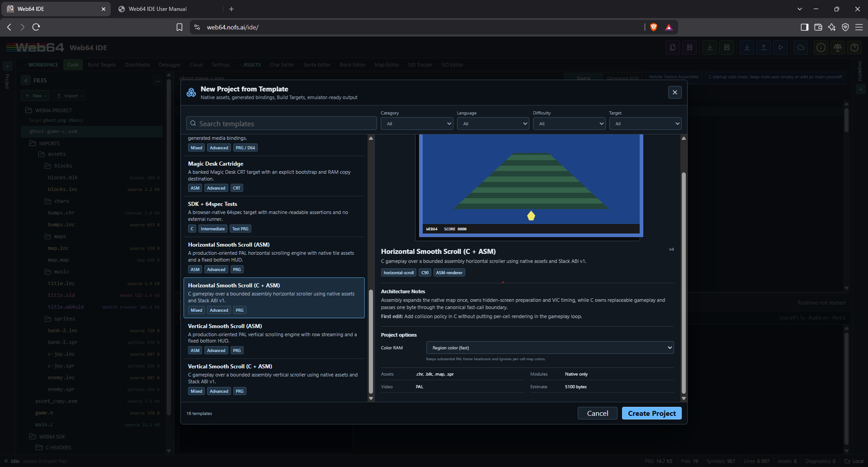Click the template list scrollbar thumb
Screen dimensions: 868x467
pyautogui.click(x=371, y=342)
